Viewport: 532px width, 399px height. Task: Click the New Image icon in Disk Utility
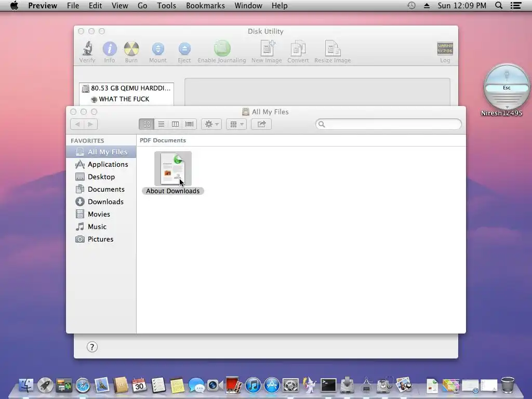267,48
